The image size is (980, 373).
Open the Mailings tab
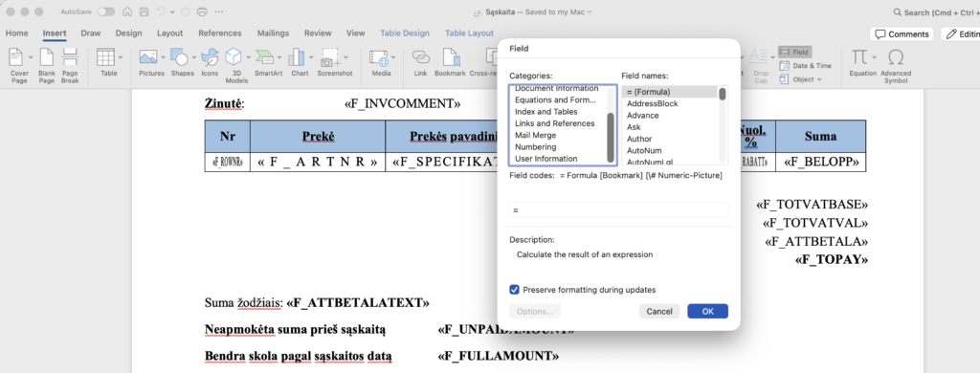click(273, 33)
